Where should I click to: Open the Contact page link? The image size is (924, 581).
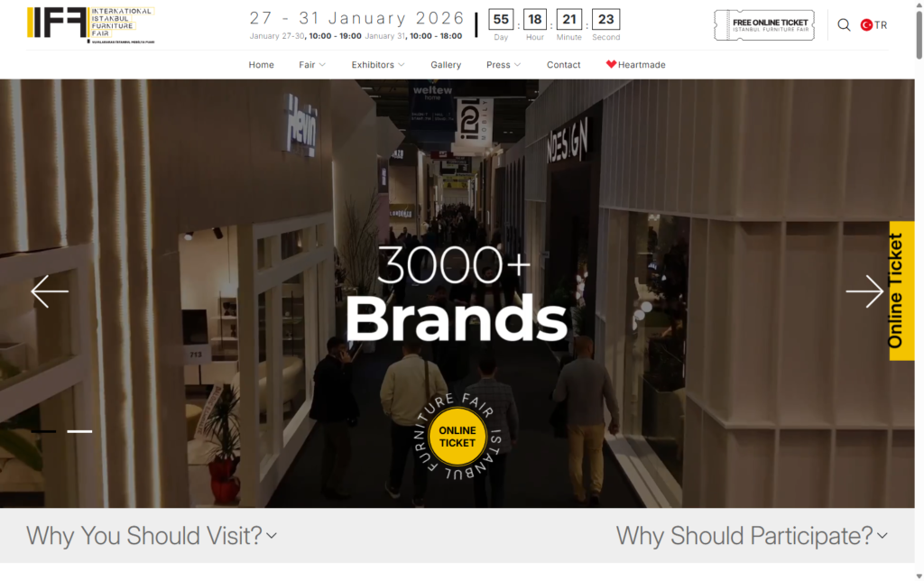(x=564, y=65)
